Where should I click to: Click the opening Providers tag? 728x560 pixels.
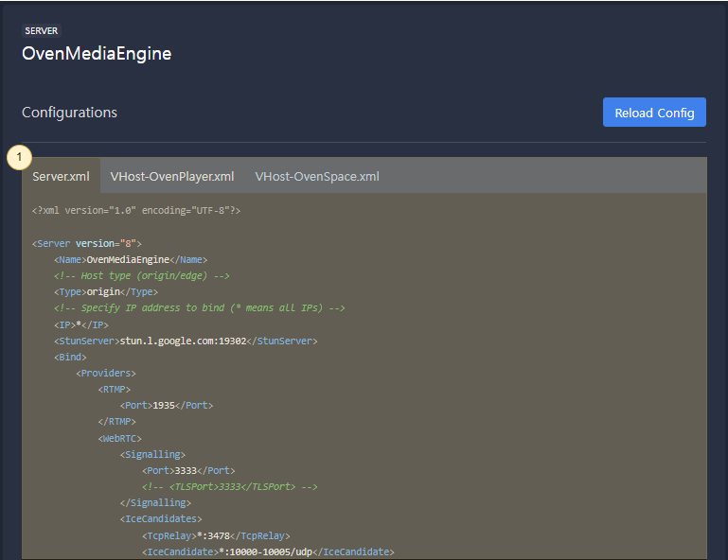pos(106,374)
